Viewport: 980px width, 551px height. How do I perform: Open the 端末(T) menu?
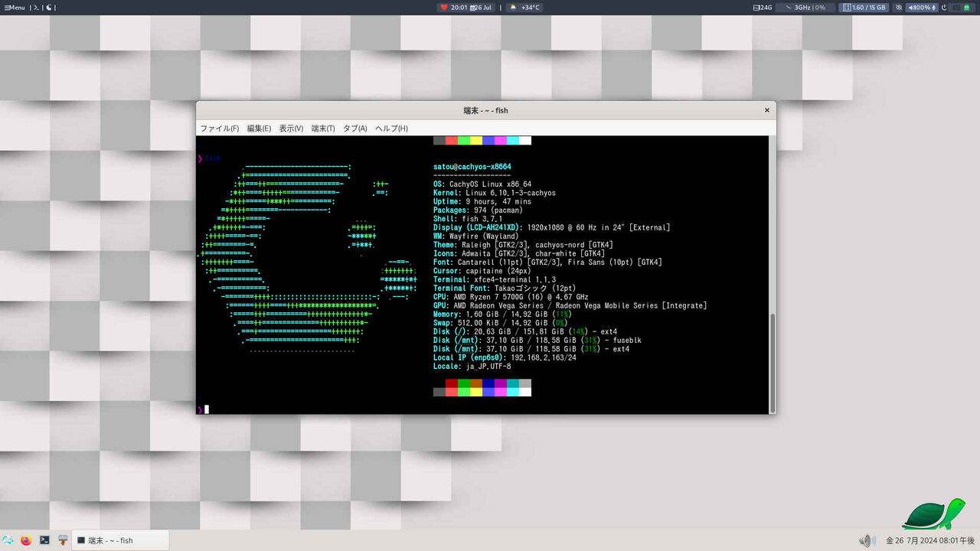point(323,129)
